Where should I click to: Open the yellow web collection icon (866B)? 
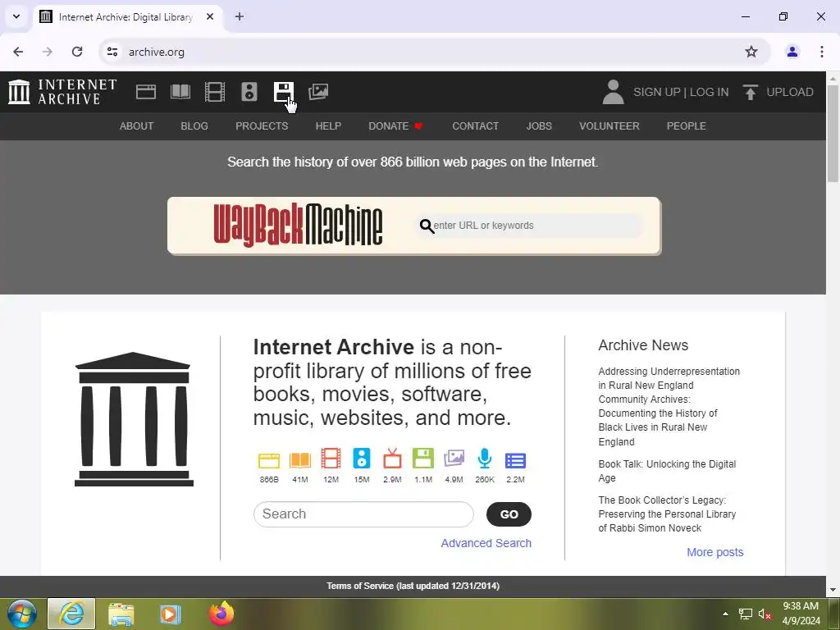click(x=269, y=460)
